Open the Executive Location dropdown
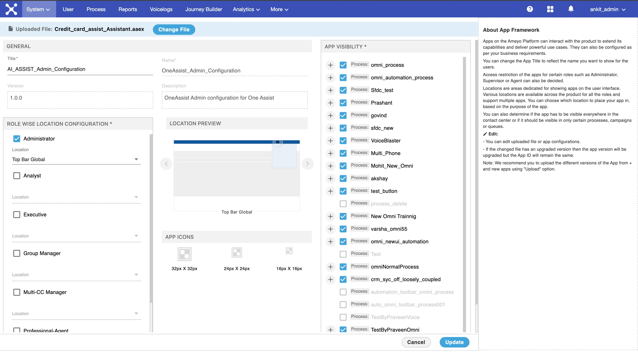 tap(76, 236)
